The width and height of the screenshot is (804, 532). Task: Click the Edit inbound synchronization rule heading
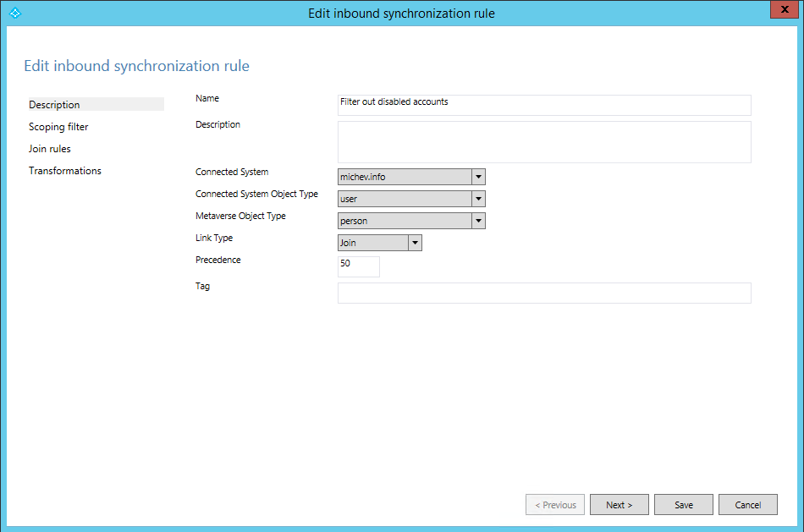coord(136,66)
